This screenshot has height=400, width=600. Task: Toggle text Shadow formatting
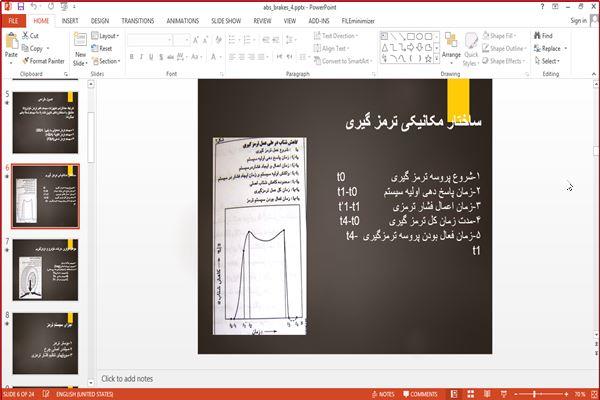pos(161,57)
